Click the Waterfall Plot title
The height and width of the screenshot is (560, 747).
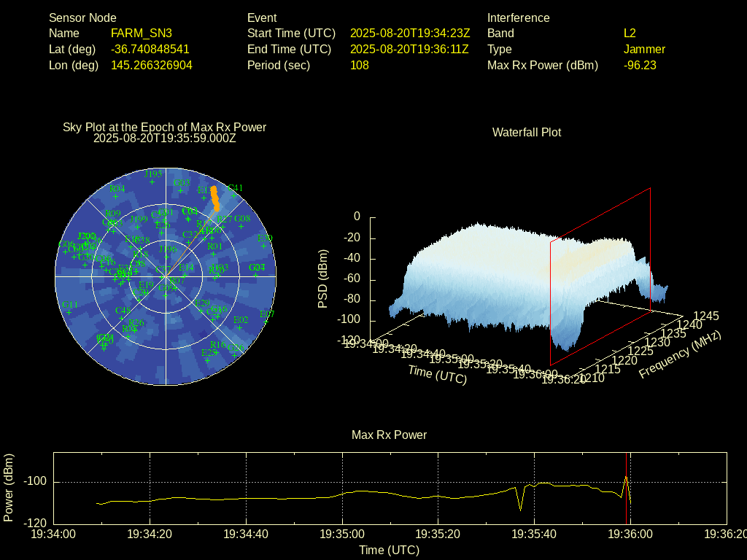pos(527,132)
